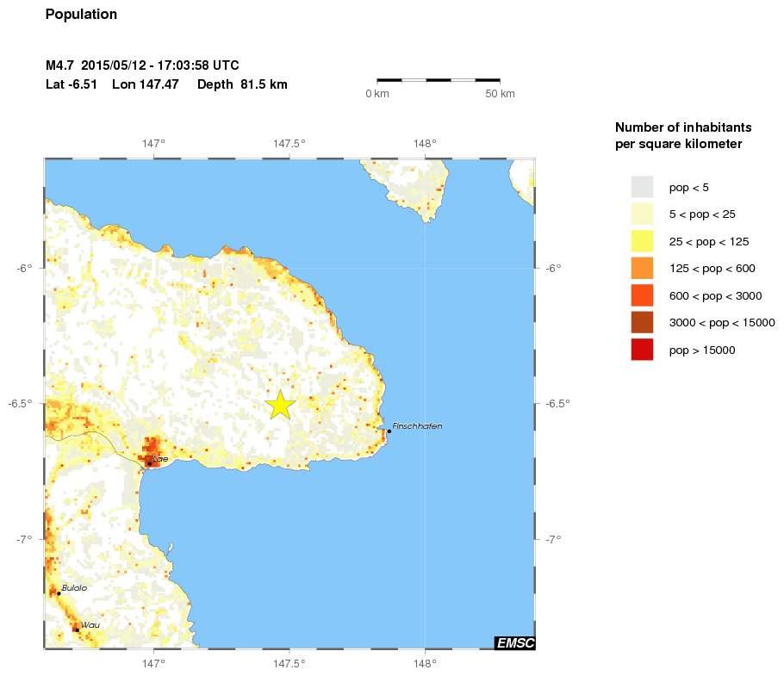The height and width of the screenshot is (676, 784).
Task: Click the EMSC logo badge
Action: click(515, 642)
